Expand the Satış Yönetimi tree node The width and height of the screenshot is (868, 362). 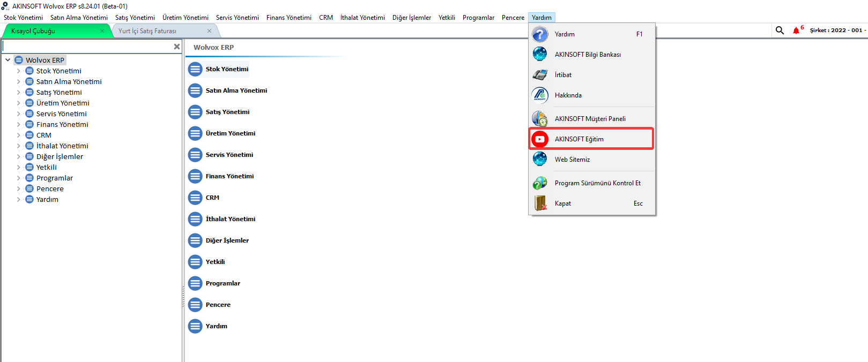(18, 92)
